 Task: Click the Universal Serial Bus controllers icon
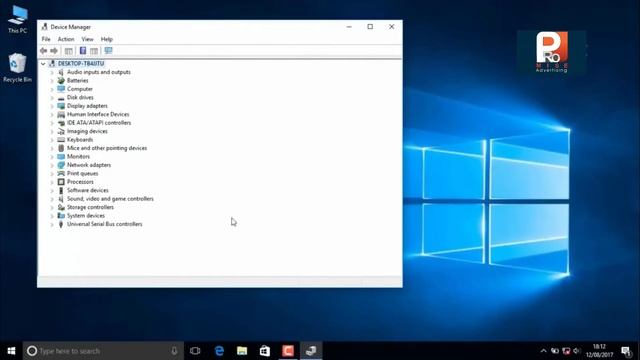(x=61, y=224)
